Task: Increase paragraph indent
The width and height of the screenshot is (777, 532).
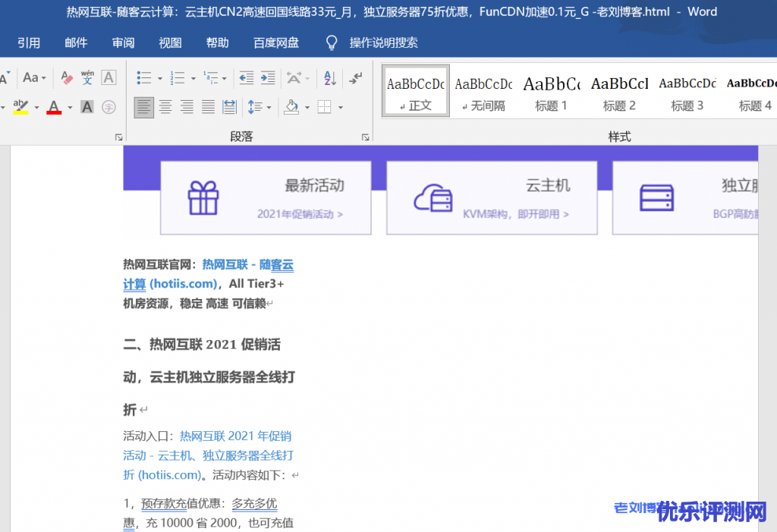Action: tap(268, 77)
